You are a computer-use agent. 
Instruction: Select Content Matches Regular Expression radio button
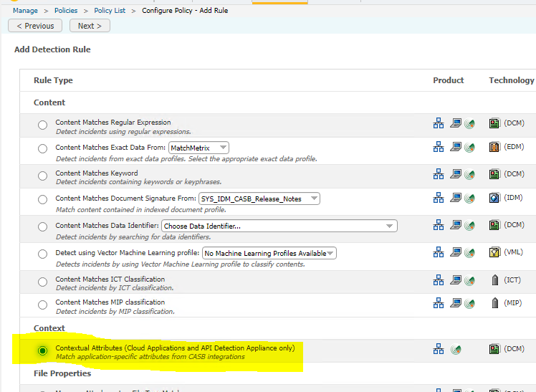tap(43, 125)
